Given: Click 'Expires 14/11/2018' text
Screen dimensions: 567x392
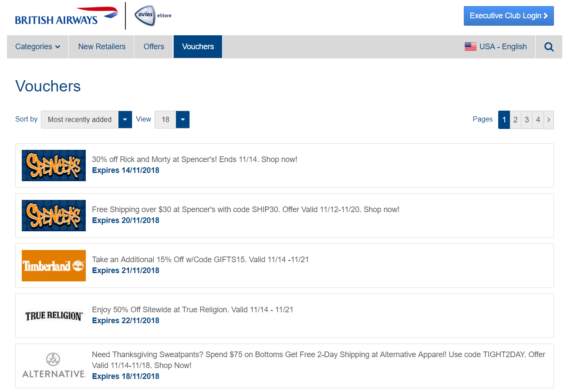Looking at the screenshot, I should point(126,170).
